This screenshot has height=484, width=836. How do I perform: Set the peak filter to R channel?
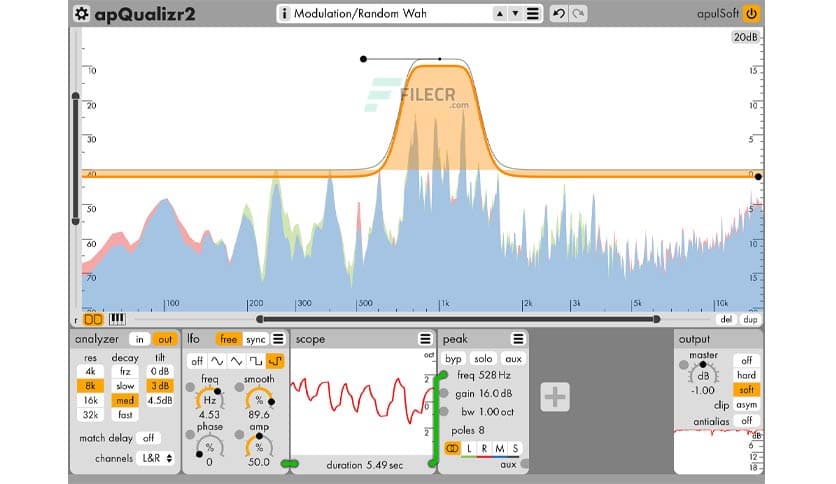point(484,448)
